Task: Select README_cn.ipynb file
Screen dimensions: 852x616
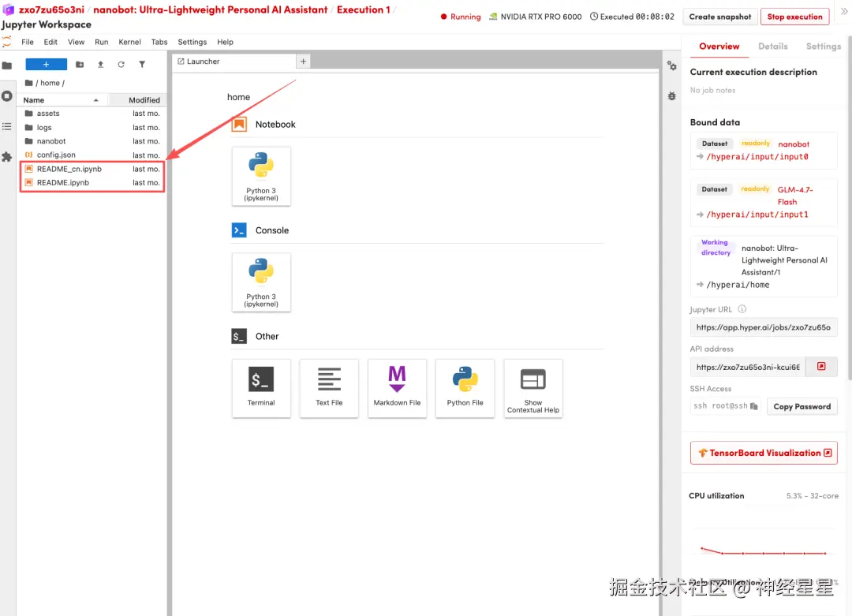Action: coord(92,169)
